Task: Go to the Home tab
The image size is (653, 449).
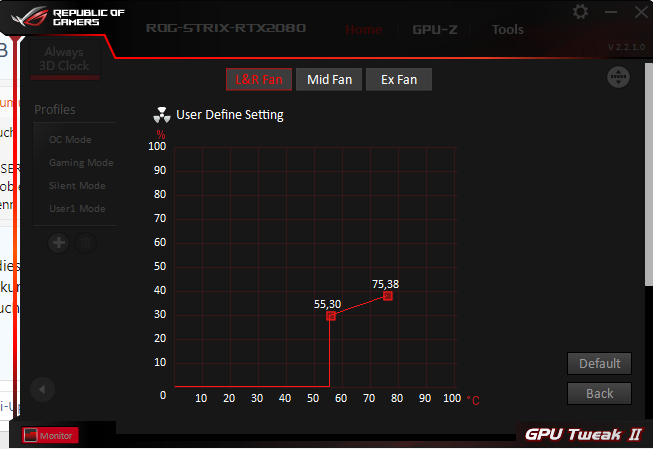Action: [x=364, y=30]
